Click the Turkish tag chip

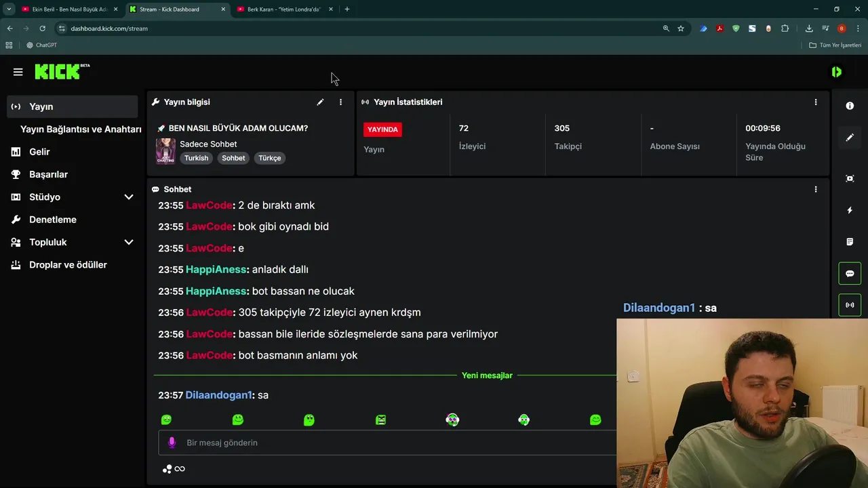(x=197, y=158)
